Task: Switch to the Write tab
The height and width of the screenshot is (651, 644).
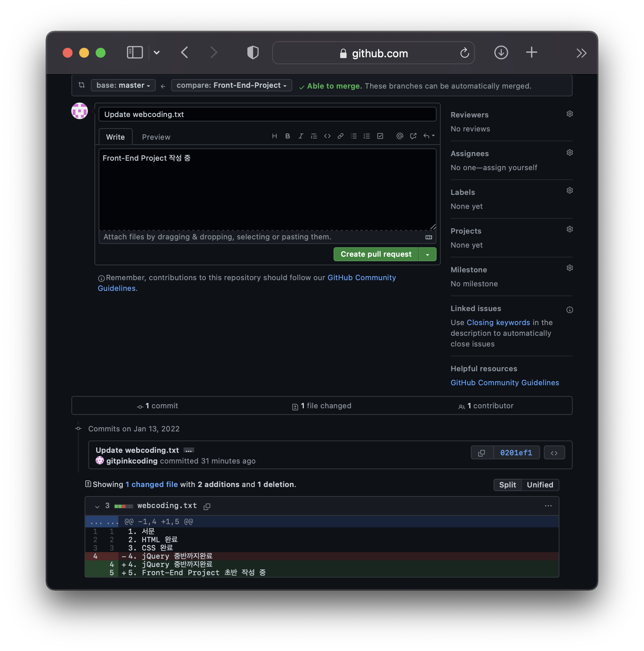Action: (x=115, y=137)
